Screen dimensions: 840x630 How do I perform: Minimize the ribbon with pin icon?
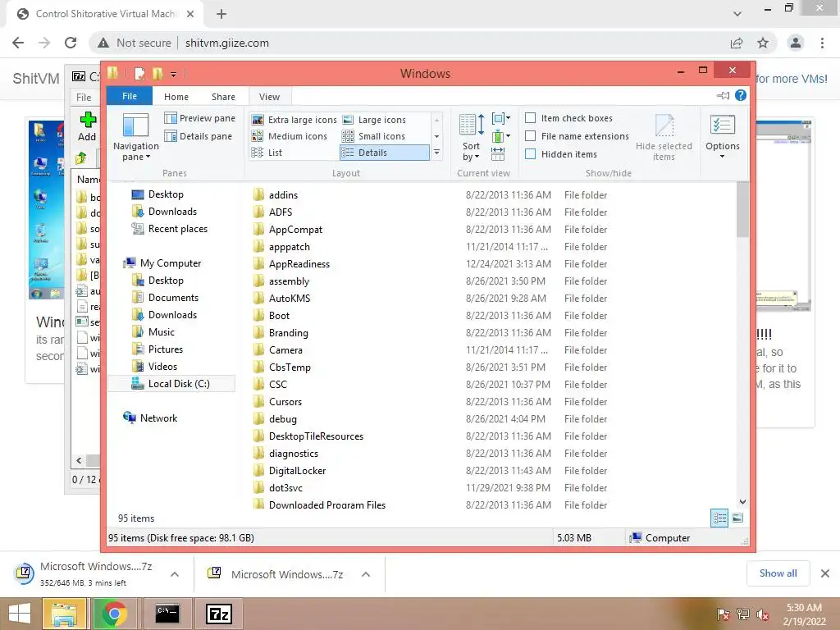(723, 96)
